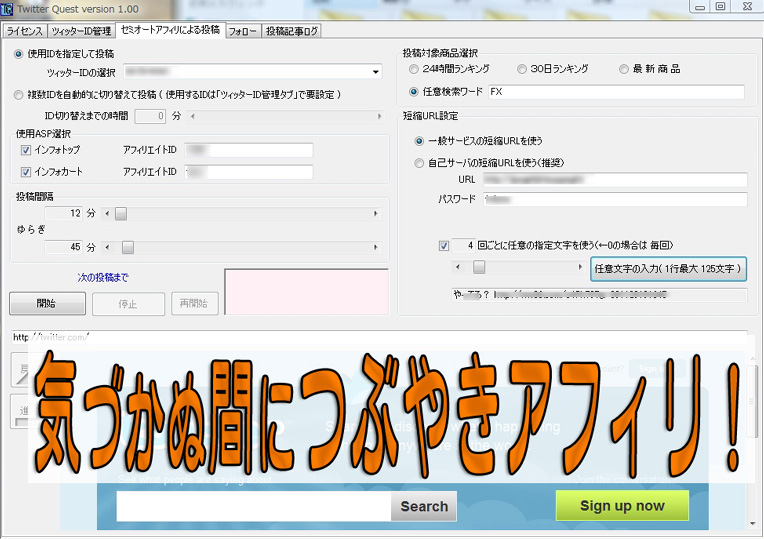
Task: Select 任意検索ワード radio button
Action: (x=414, y=92)
